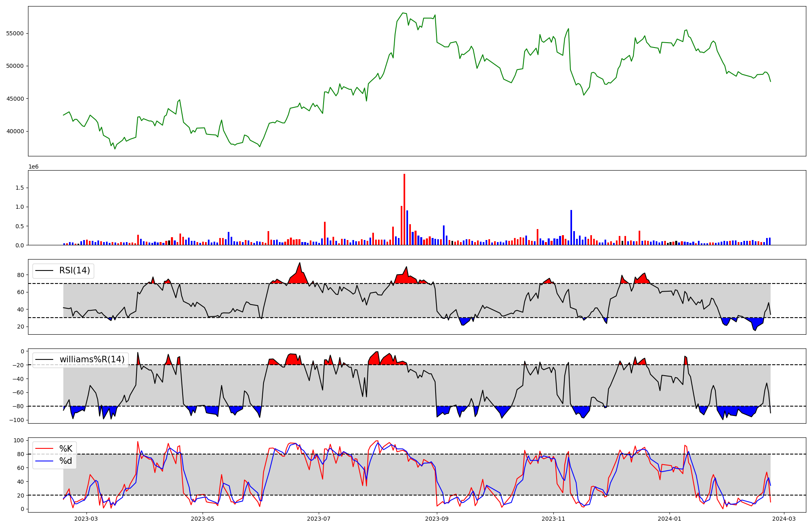Click the 2023-07 x-axis tick label
This screenshot has height=528, width=812.
click(319, 519)
